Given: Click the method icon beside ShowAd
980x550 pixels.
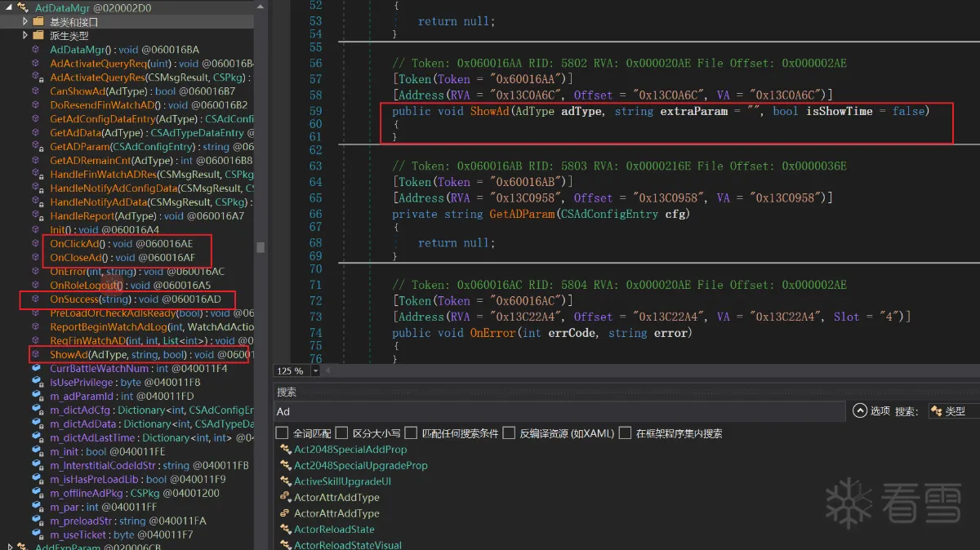Looking at the screenshot, I should coord(35,354).
